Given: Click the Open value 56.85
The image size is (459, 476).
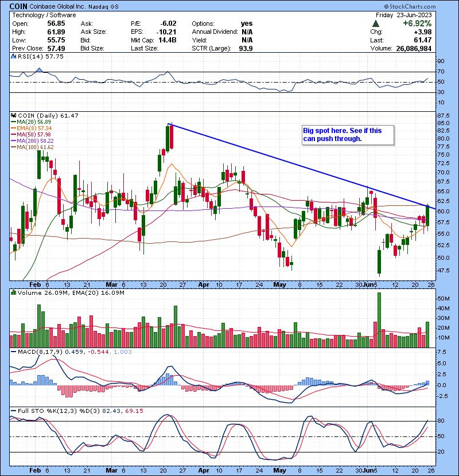Looking at the screenshot, I should [56, 24].
